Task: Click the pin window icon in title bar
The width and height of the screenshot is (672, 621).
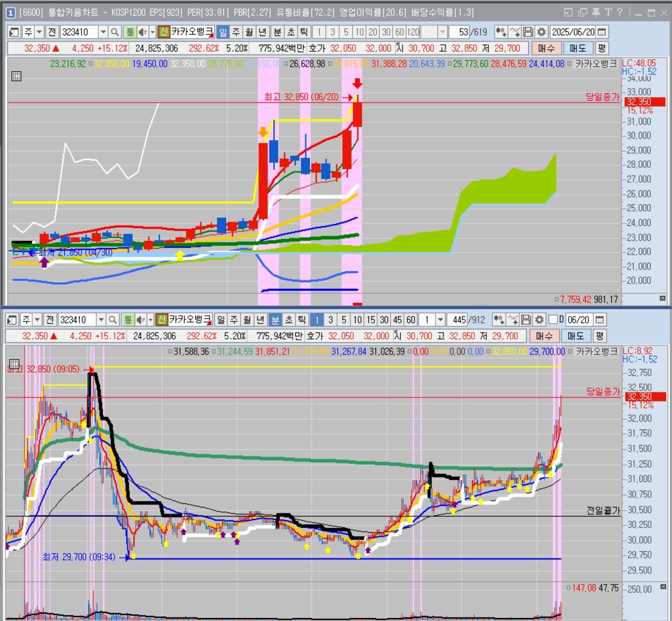Action: click(x=596, y=13)
